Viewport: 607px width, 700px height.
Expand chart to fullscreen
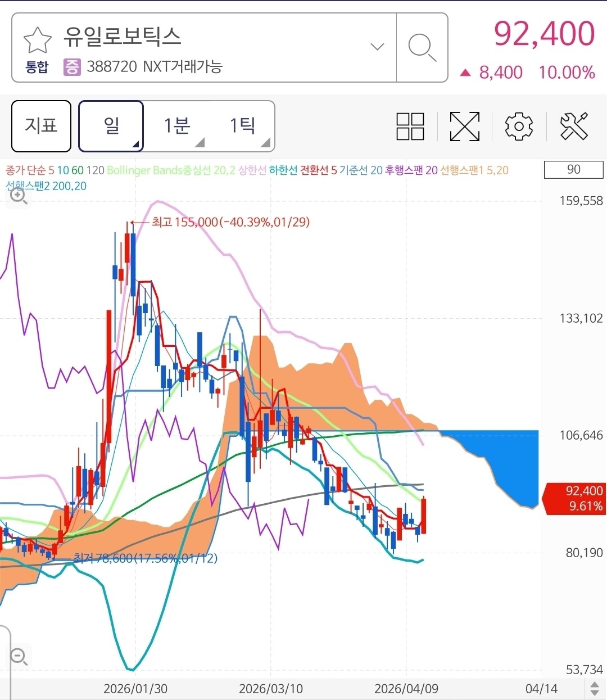click(465, 126)
